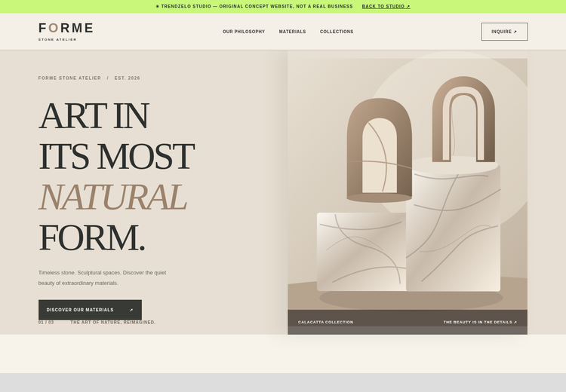Click the 'NATURAL' italic headline word
The width and height of the screenshot is (566, 392).
[112, 197]
